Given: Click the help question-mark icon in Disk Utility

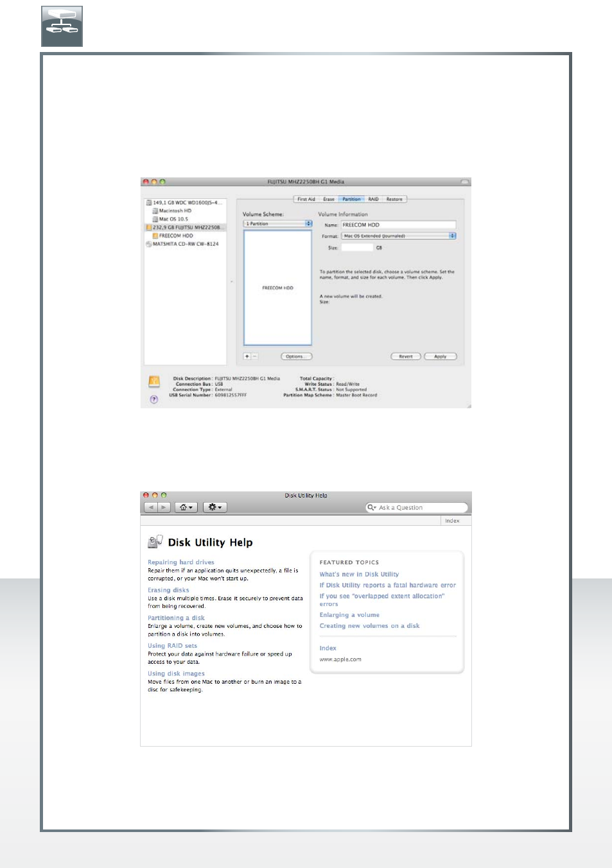Looking at the screenshot, I should tap(154, 399).
